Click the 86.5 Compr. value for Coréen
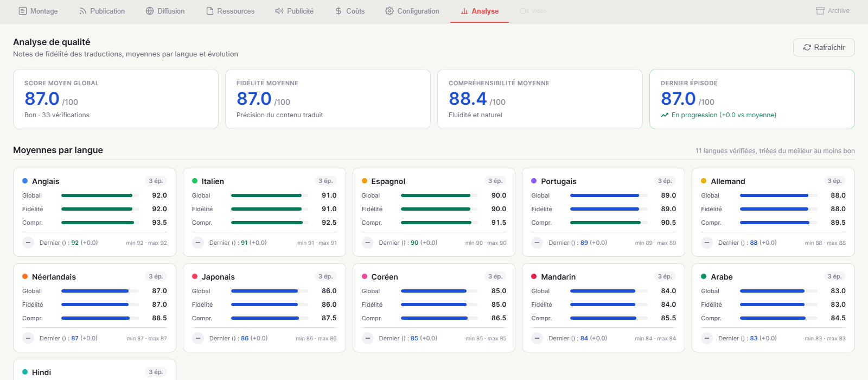Image resolution: width=868 pixels, height=380 pixels. (x=499, y=318)
